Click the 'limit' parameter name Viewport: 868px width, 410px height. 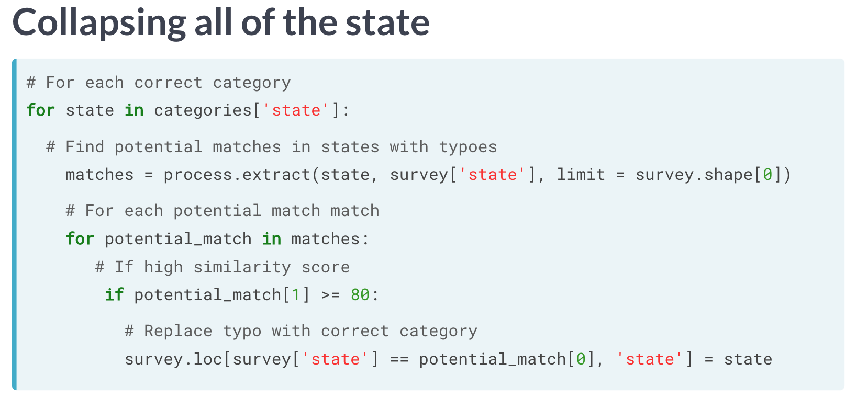pyautogui.click(x=581, y=175)
